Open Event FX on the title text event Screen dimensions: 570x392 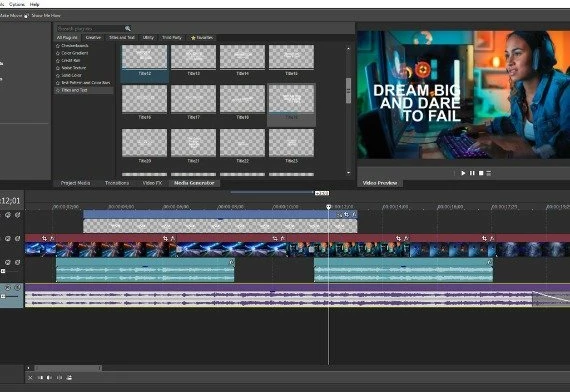click(354, 215)
